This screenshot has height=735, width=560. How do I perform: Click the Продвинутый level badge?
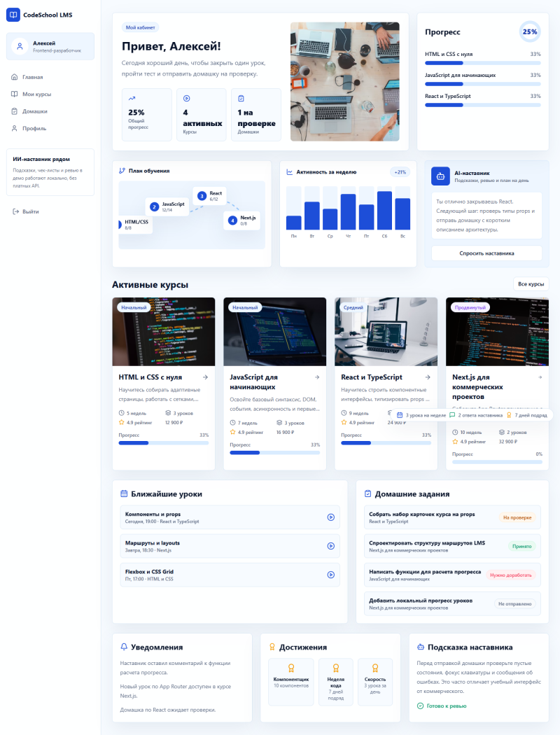pos(470,307)
